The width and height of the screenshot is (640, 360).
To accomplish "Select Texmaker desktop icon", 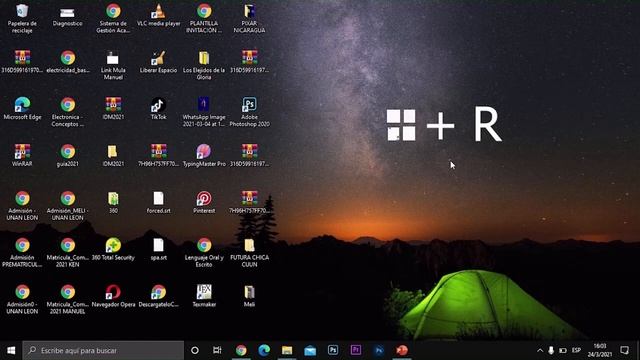I will [x=204, y=296].
